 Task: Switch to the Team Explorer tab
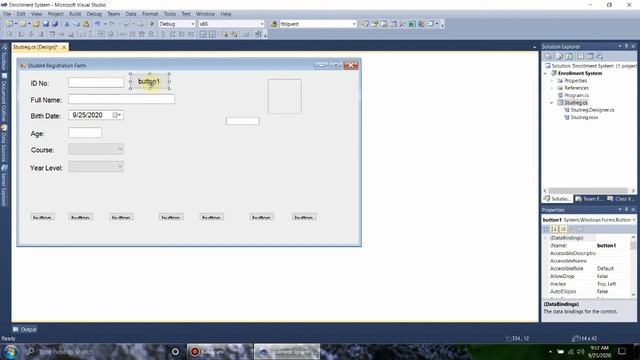(589, 199)
